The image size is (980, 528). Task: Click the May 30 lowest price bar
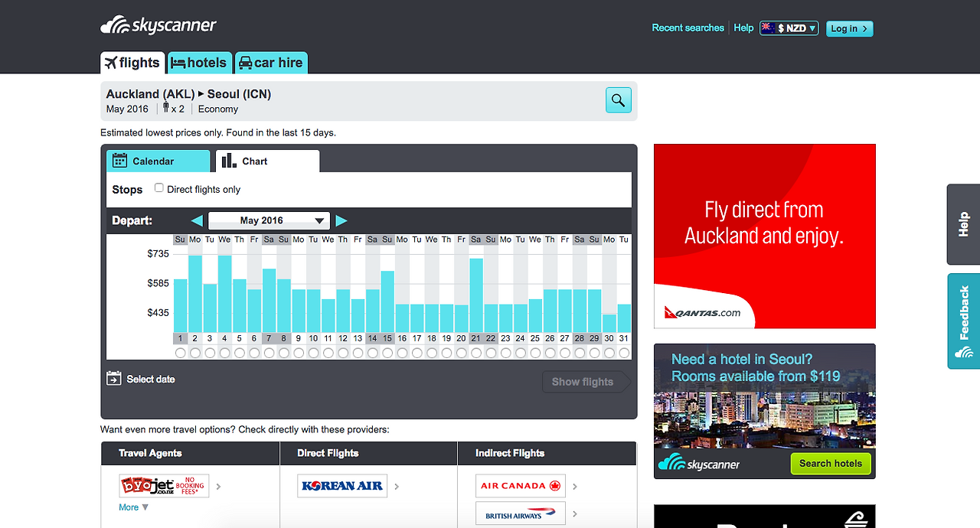click(x=609, y=323)
